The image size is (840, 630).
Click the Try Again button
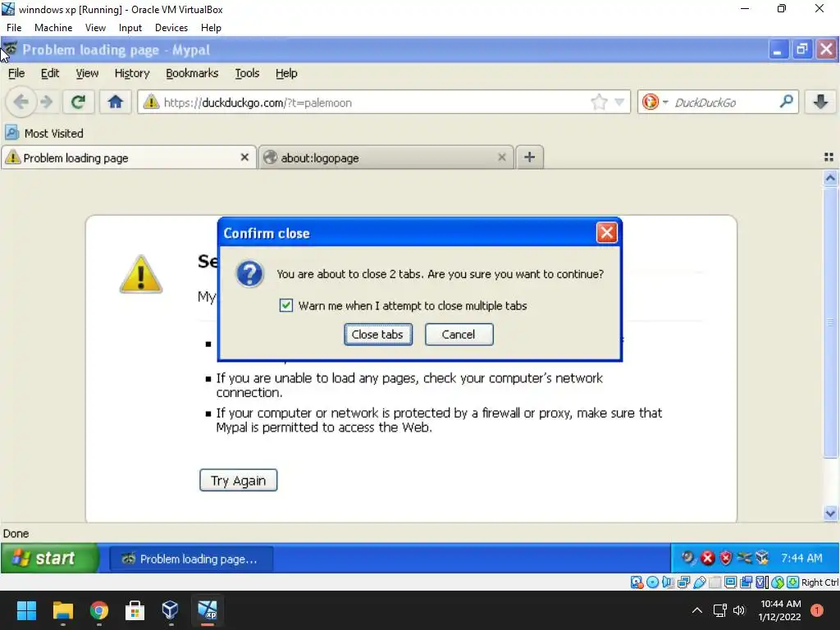[239, 480]
